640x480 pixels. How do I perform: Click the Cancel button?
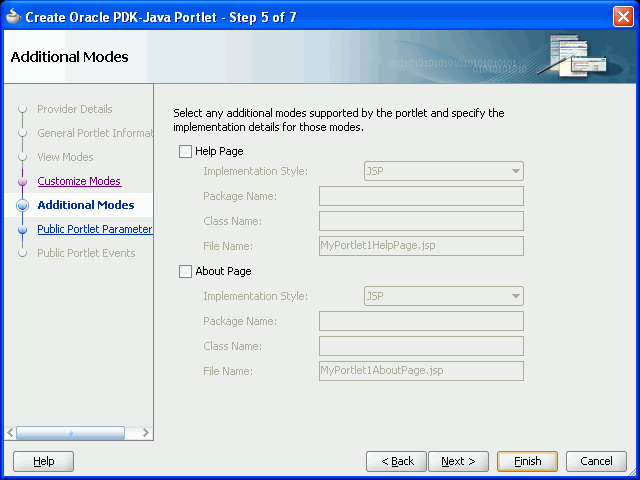[x=596, y=461]
